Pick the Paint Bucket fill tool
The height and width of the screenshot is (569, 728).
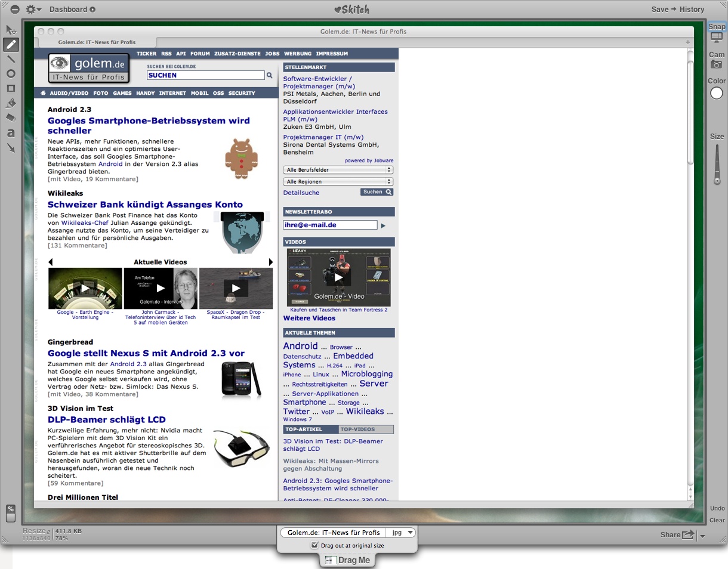[11, 103]
